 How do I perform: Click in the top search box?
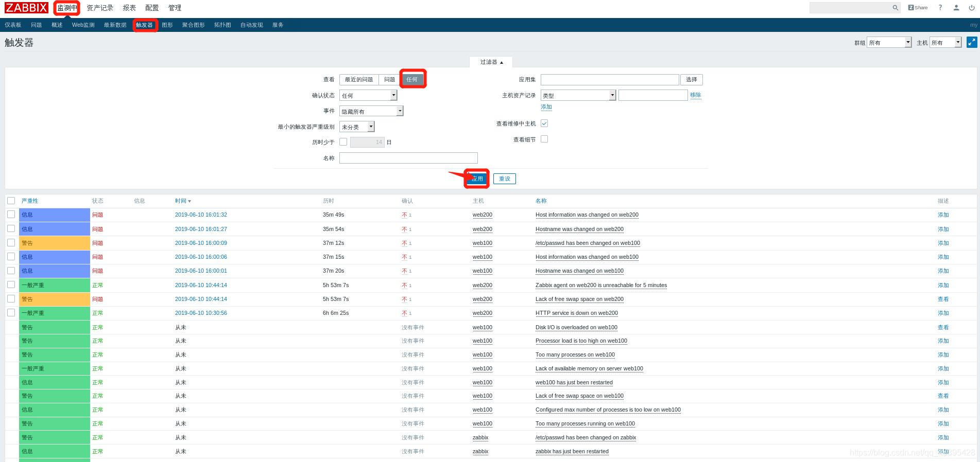coord(851,8)
